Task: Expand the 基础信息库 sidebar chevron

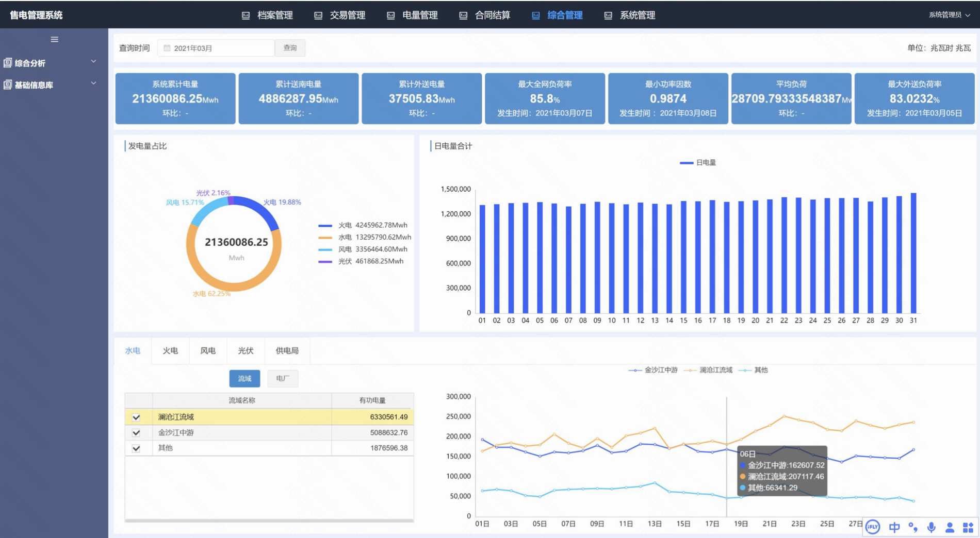Action: pyautogui.click(x=94, y=83)
